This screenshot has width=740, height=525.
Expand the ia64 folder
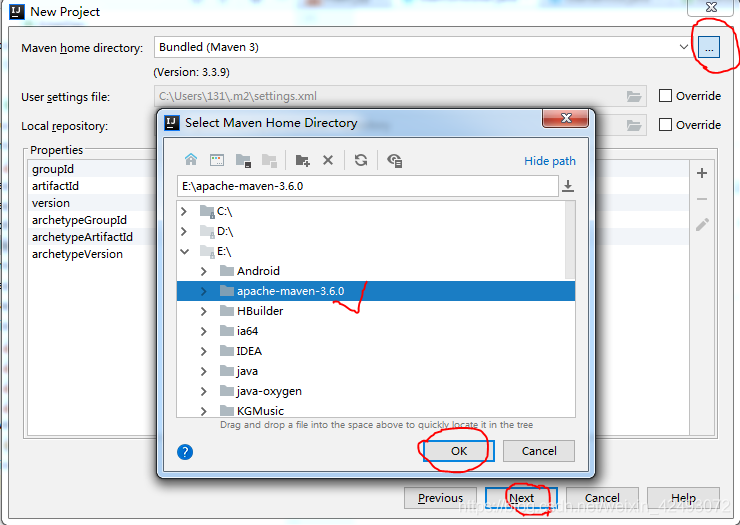click(x=203, y=331)
